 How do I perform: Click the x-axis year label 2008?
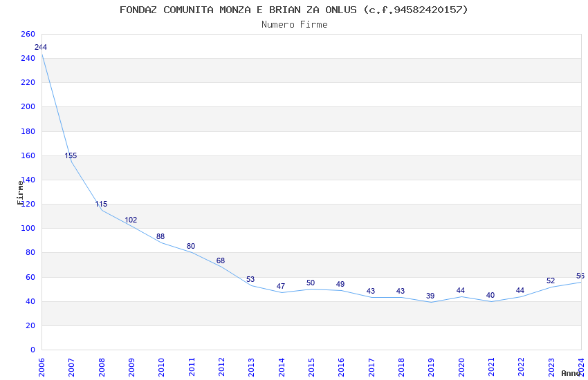tap(101, 367)
